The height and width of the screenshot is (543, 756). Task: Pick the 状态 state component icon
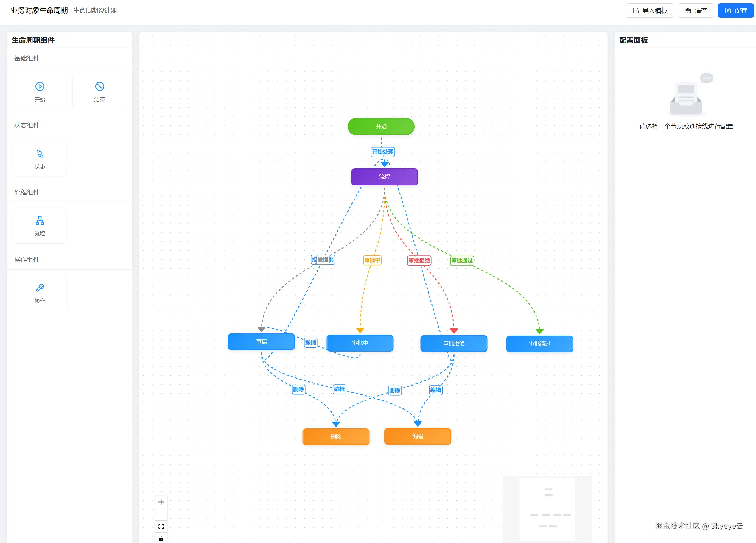tap(40, 154)
